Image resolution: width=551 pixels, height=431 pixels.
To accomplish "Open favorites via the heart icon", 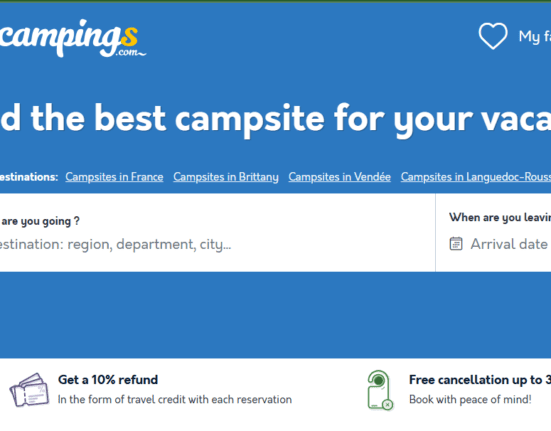I will coord(493,36).
